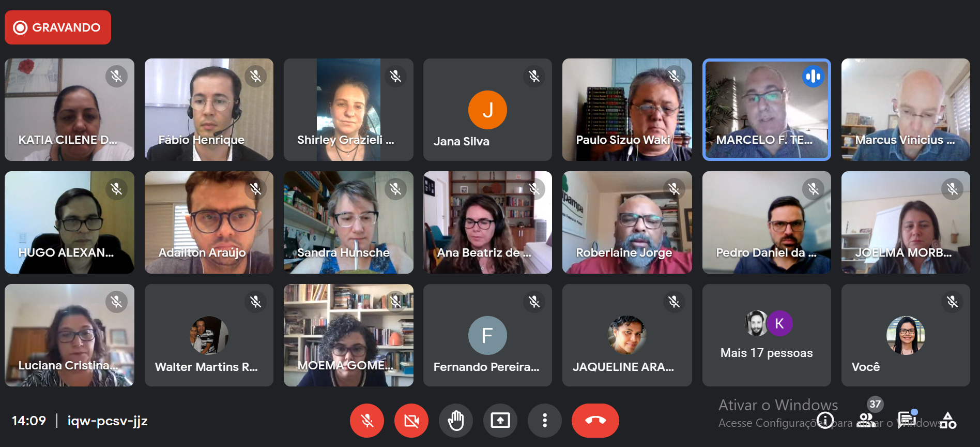Expand the Mais 17 pessoas tile
980x447 pixels.
(x=767, y=335)
